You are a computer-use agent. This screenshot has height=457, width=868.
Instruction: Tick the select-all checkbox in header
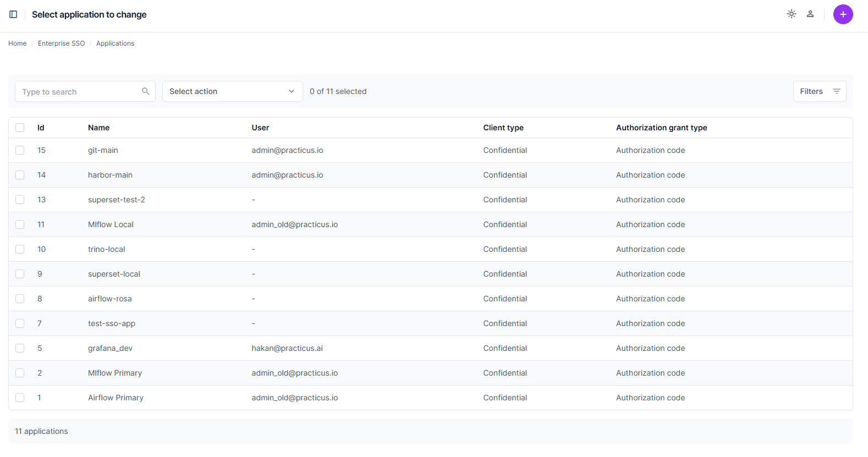(20, 128)
